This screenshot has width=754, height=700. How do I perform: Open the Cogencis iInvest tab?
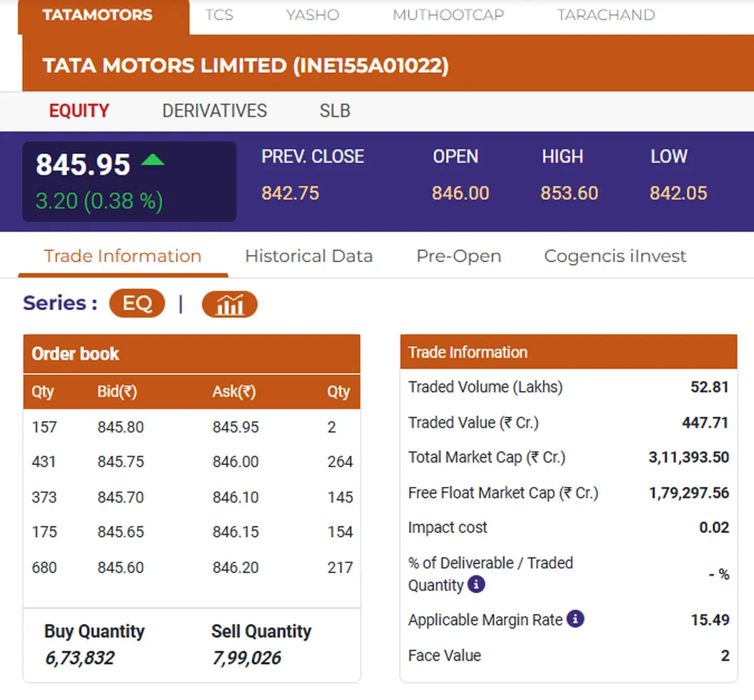tap(615, 256)
